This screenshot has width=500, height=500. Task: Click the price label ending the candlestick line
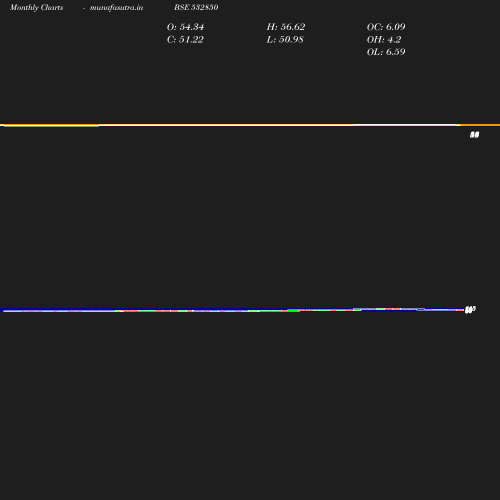470,310
